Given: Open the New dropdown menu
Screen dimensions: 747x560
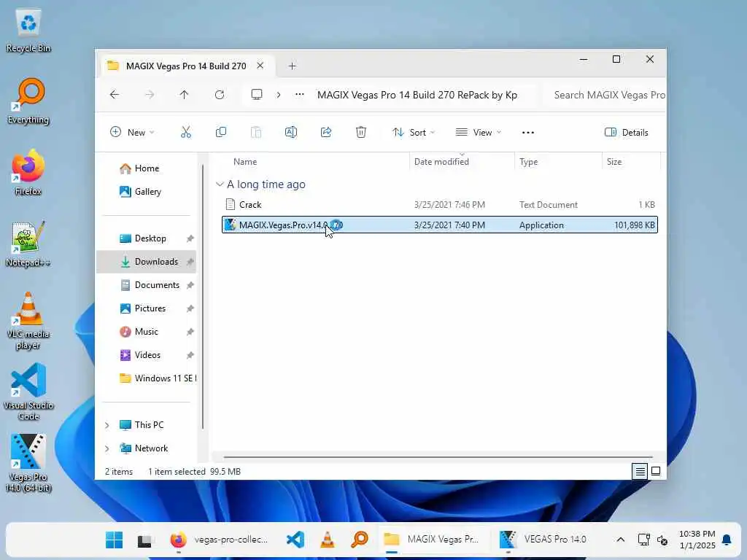Looking at the screenshot, I should coord(132,133).
